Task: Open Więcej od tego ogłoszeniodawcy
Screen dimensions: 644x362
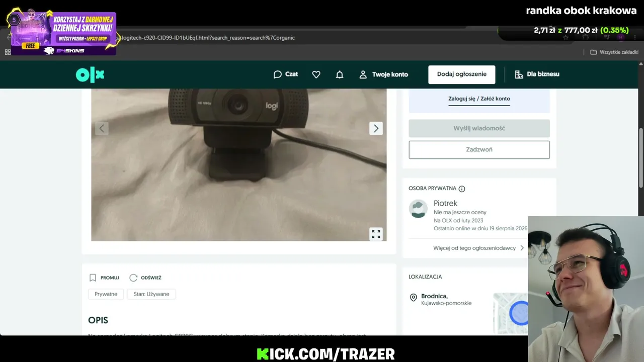Action: (x=478, y=248)
